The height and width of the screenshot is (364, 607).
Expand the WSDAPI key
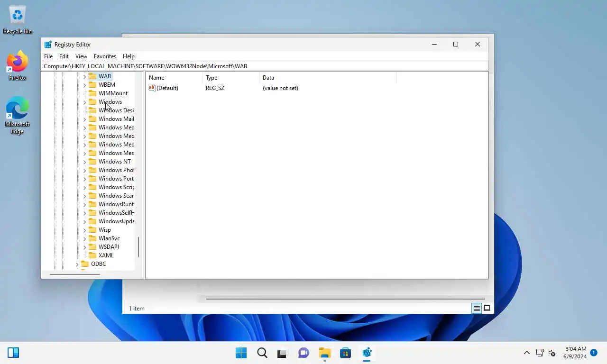coord(85,247)
